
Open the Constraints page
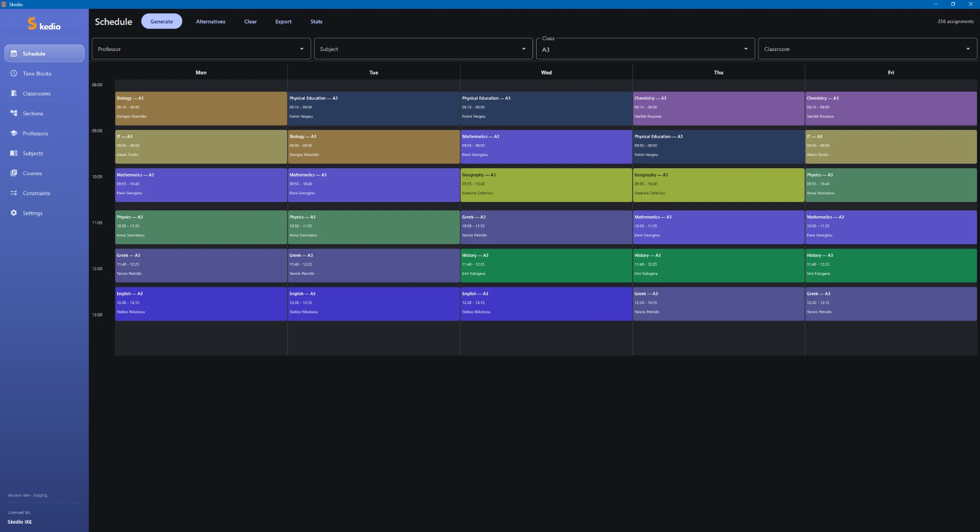(x=44, y=193)
